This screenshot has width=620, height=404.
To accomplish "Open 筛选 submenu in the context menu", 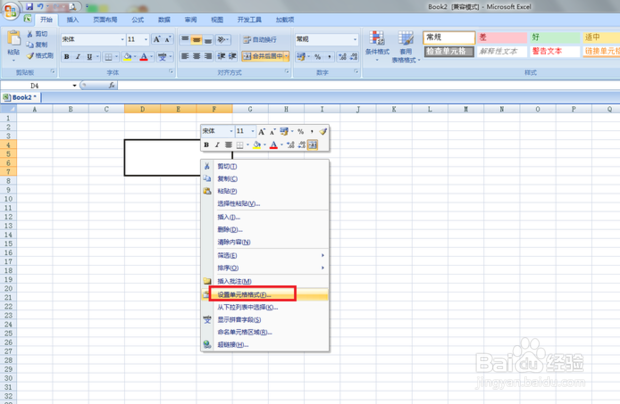I will tap(265, 255).
